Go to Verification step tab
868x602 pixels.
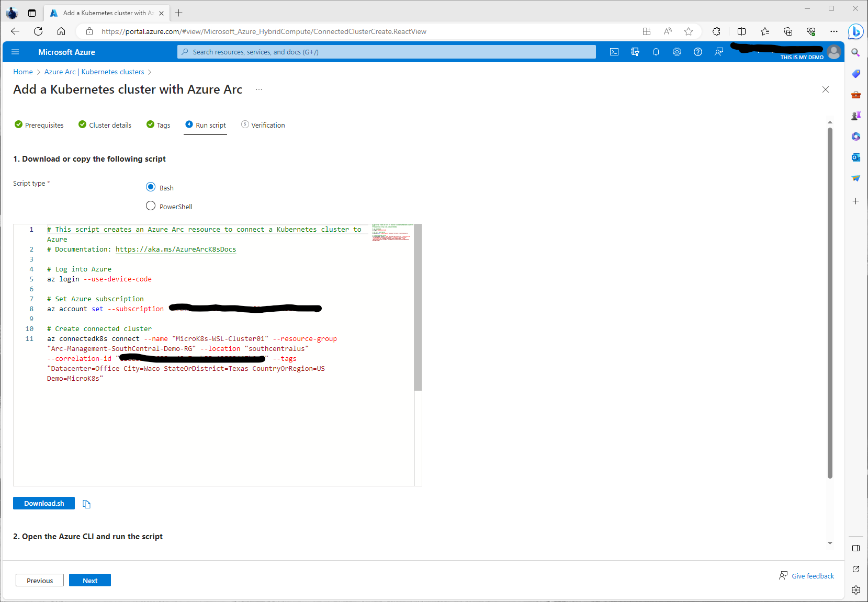pyautogui.click(x=263, y=125)
